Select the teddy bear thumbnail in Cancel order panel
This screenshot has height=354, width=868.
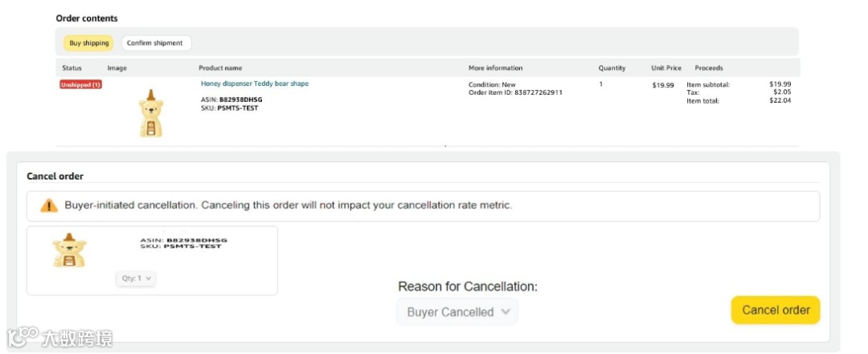pyautogui.click(x=70, y=250)
